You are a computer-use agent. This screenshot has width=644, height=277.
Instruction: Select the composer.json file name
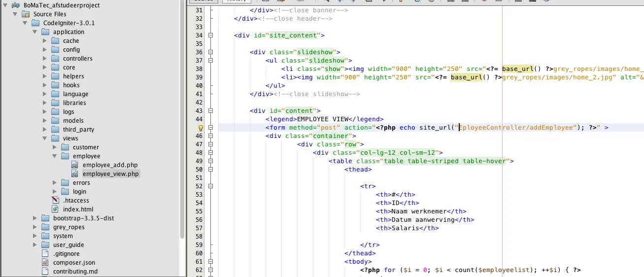tap(74, 263)
